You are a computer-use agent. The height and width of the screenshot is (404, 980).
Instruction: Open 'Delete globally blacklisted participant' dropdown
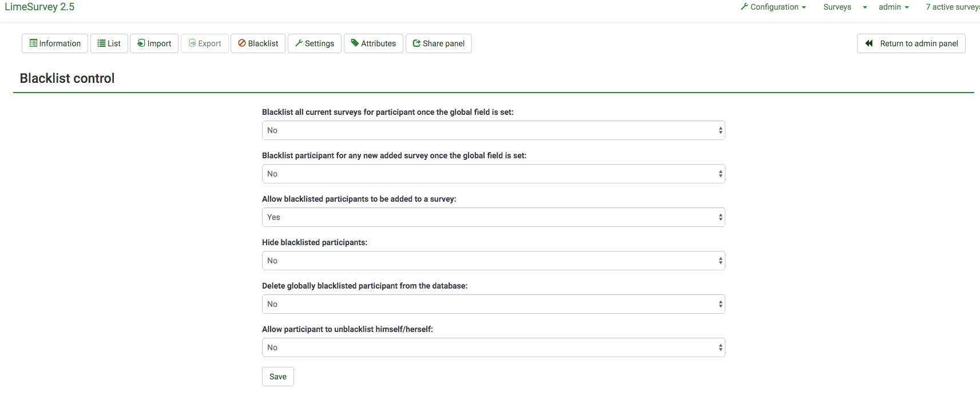[x=493, y=304]
